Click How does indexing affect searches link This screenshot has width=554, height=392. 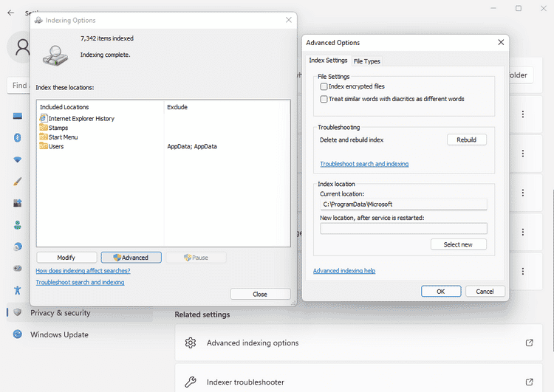(x=83, y=271)
